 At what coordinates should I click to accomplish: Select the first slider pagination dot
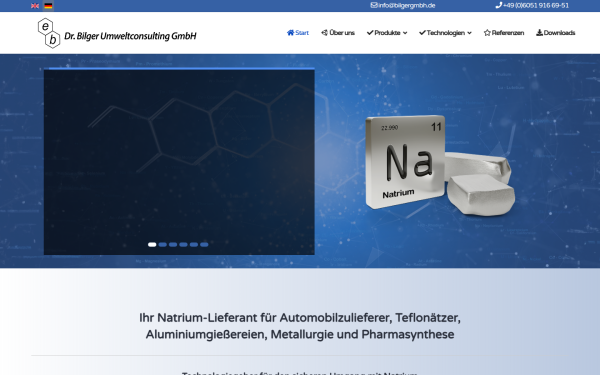[152, 245]
